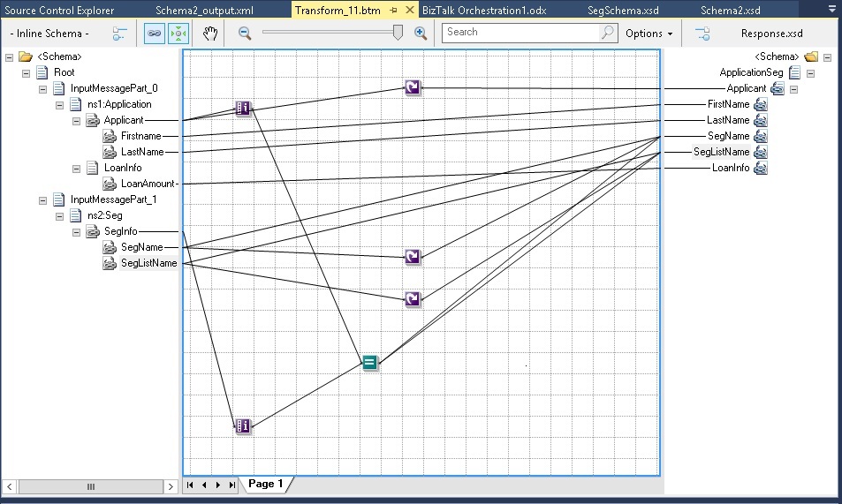
Task: Collapse the SegInfo node
Action: pyautogui.click(x=76, y=232)
